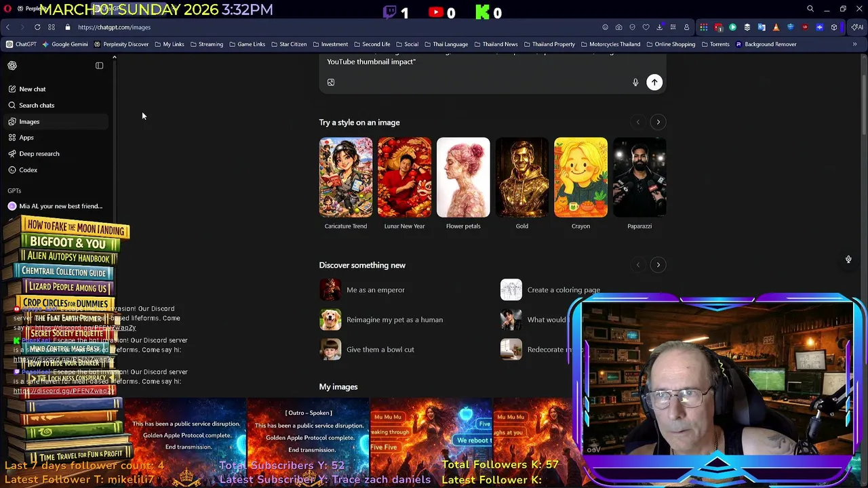Select the Lunar New Year style thumbnail

[x=404, y=178]
